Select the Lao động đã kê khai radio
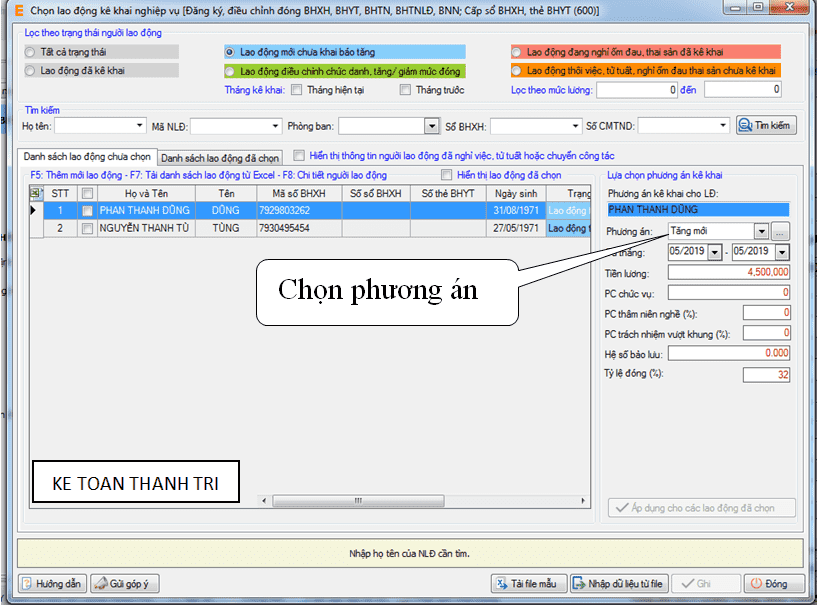This screenshot has width=817, height=607. tap(30, 71)
